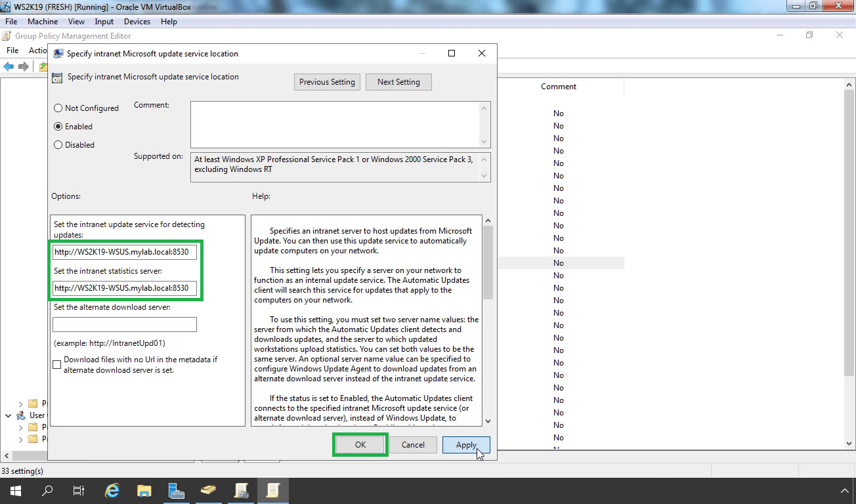
Task: Click the blue Back arrow in toolbar
Action: coord(9,67)
